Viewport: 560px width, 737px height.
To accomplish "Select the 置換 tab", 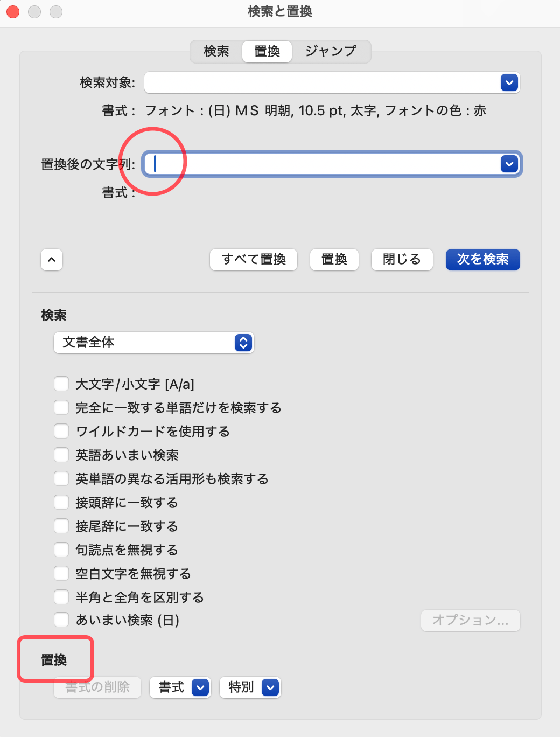I will (267, 51).
